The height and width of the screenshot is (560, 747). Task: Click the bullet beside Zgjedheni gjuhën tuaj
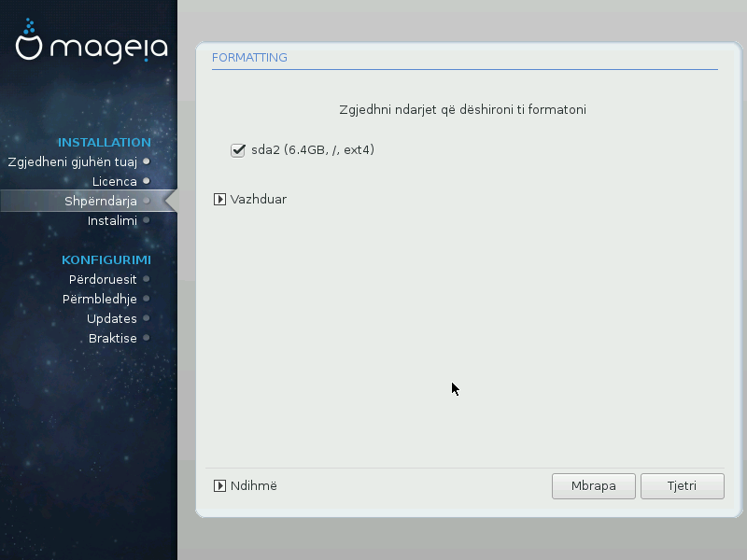coord(147,161)
